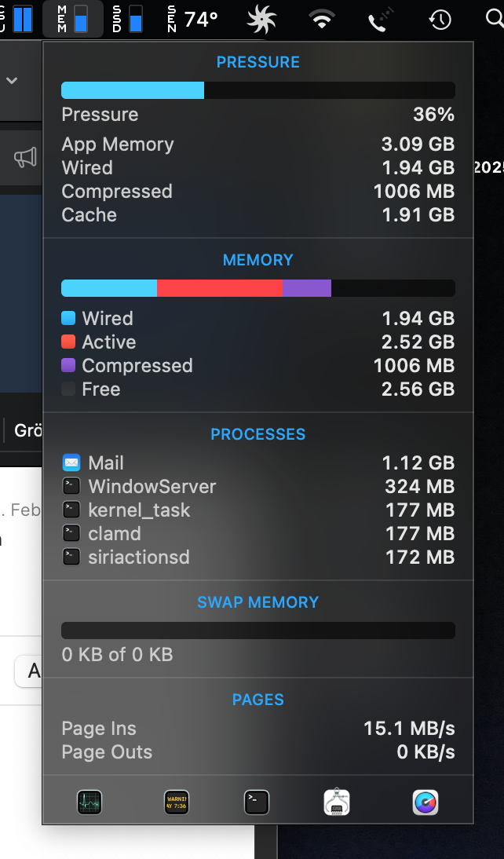Viewport: 504px width, 859px height.
Task: Click the phone handset menu bar icon
Action: click(x=379, y=20)
